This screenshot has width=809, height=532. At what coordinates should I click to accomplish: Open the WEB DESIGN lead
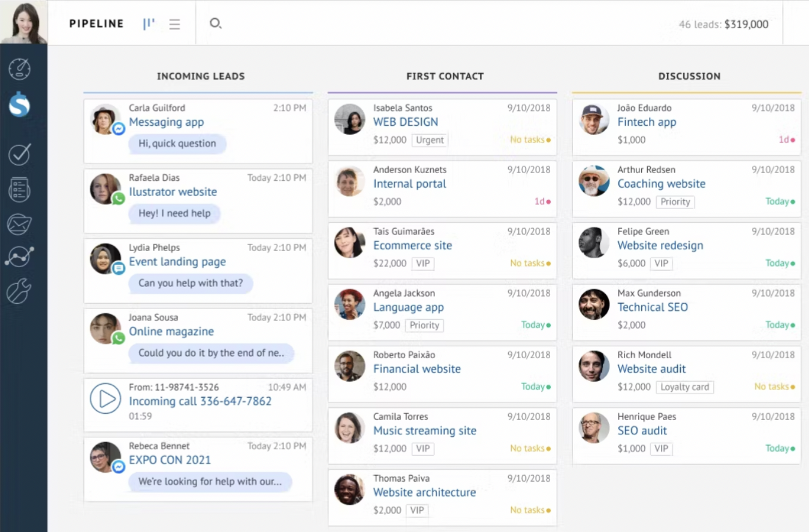click(405, 122)
